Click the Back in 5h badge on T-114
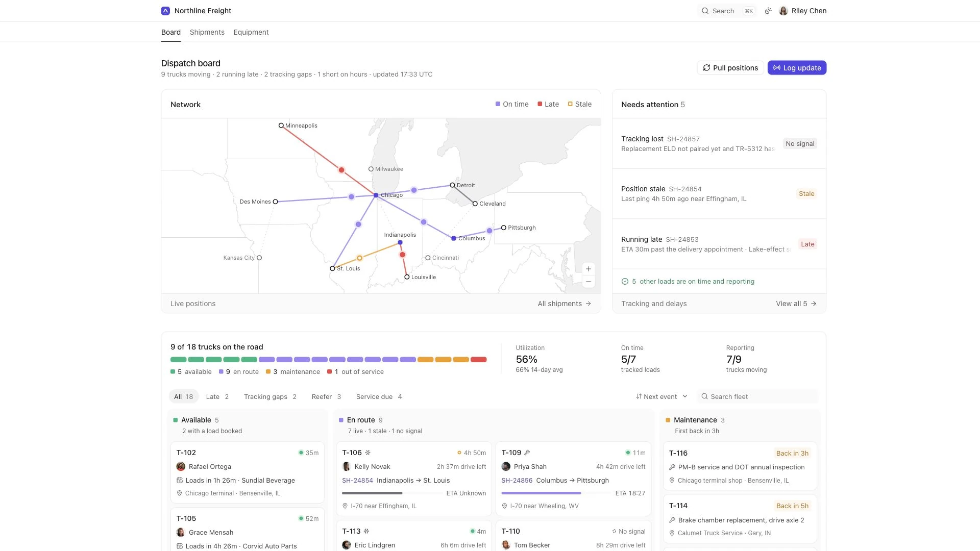Image resolution: width=980 pixels, height=551 pixels. 792,506
